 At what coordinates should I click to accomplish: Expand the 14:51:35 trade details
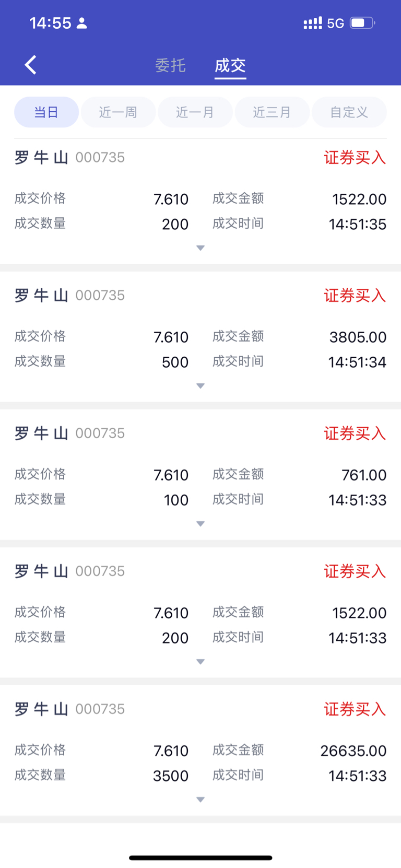pos(200,248)
